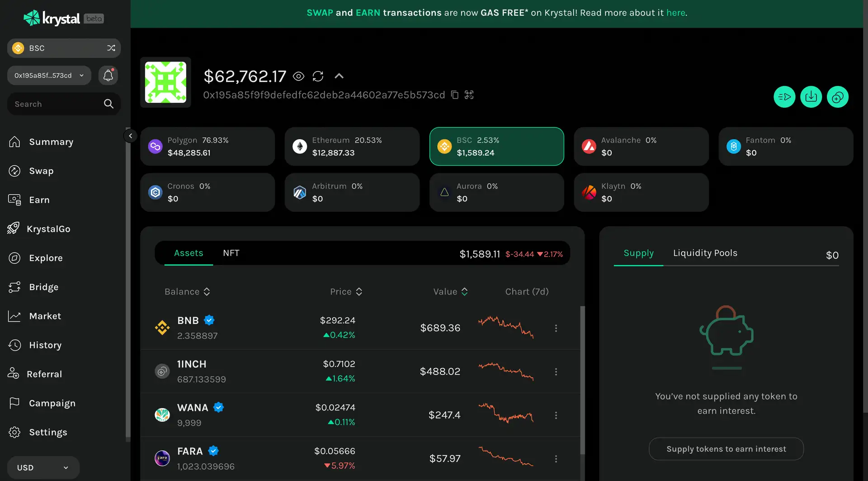This screenshot has height=481, width=868.
Task: Open the QR code icon beside address
Action: 469,95
